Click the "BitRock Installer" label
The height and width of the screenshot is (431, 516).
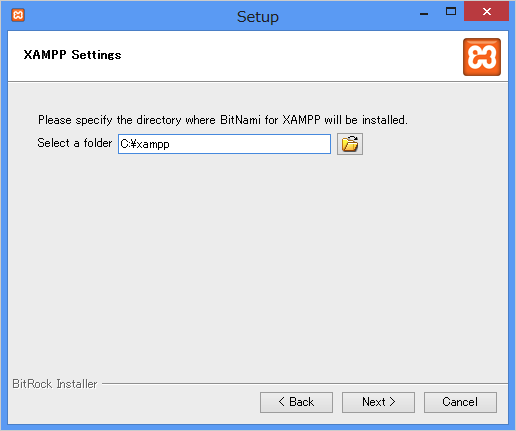pos(55,384)
